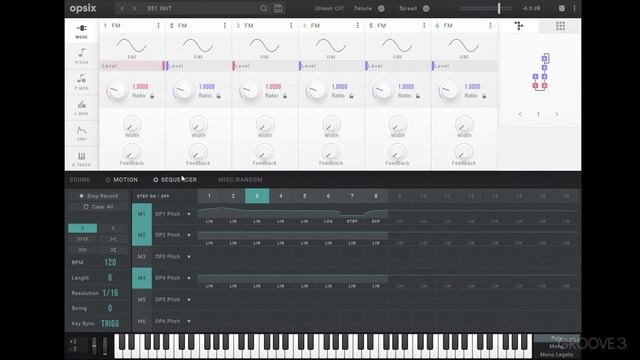Switch to the SOUND tab
Viewport: 640px width, 360px height.
click(x=80, y=180)
